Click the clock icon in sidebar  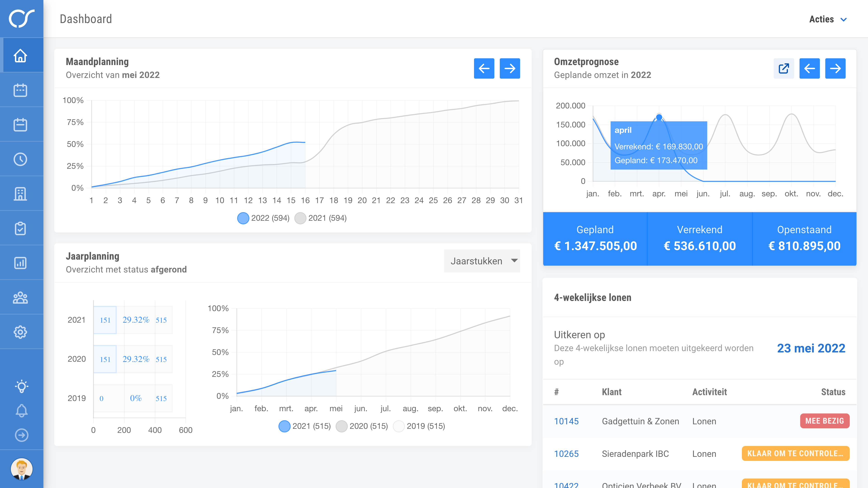coord(21,159)
